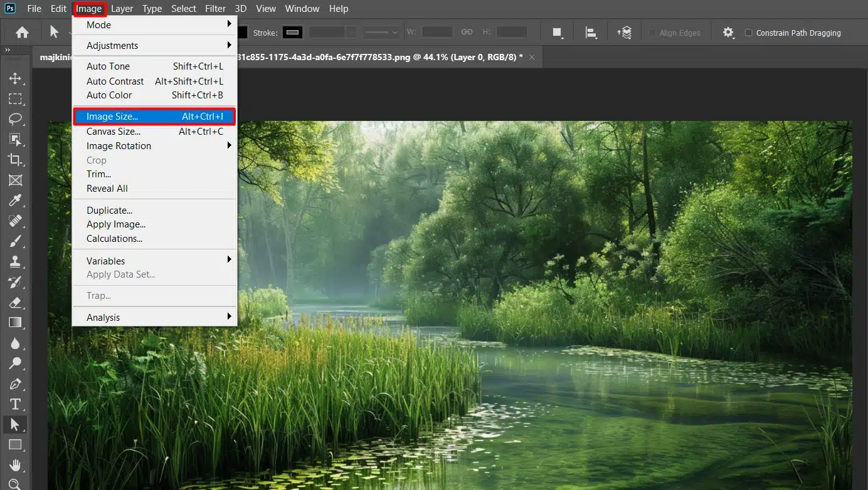Enable Constrain Path Dragging checkbox
868x490 pixels.
point(748,33)
